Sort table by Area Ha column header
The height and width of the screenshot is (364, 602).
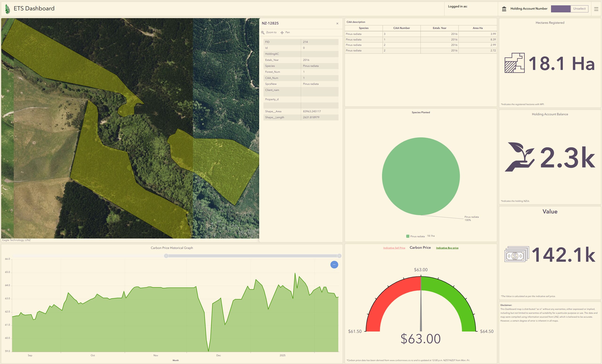(477, 28)
